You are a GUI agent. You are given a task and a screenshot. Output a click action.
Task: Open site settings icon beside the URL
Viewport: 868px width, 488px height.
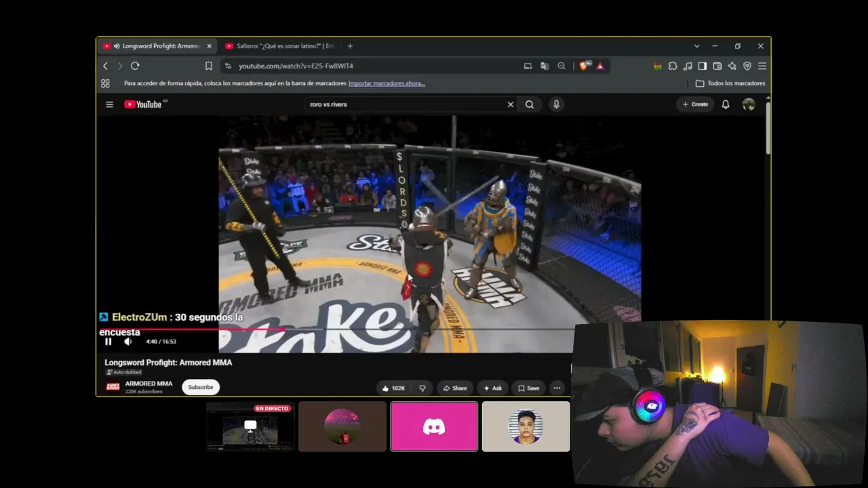coord(228,66)
